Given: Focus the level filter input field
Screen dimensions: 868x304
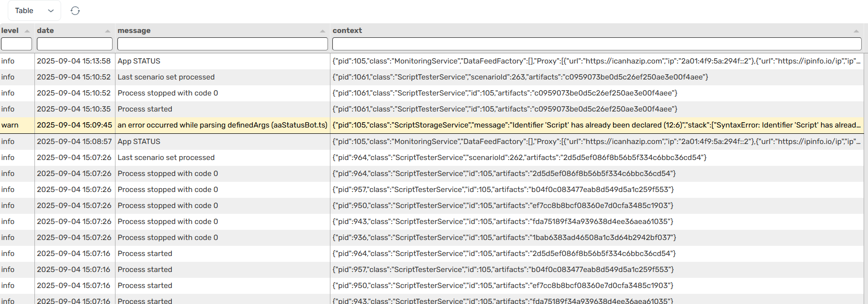Looking at the screenshot, I should (16, 44).
